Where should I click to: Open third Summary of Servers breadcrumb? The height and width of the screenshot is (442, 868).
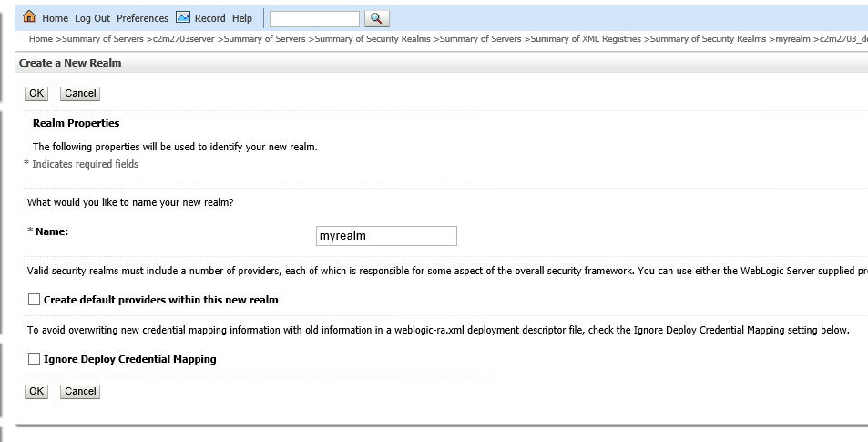tap(481, 39)
